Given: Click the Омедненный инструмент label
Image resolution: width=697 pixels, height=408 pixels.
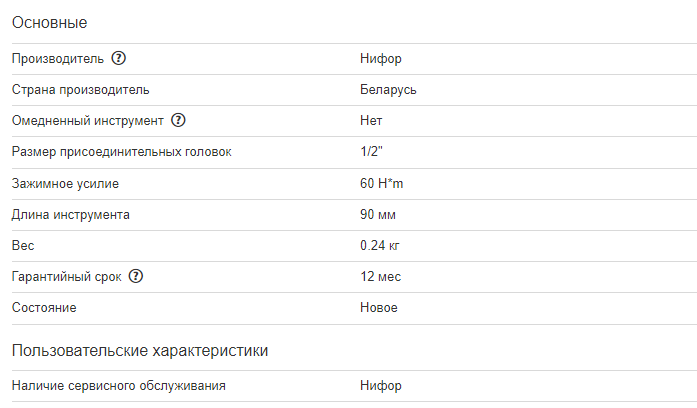Looking at the screenshot, I should point(87,121).
